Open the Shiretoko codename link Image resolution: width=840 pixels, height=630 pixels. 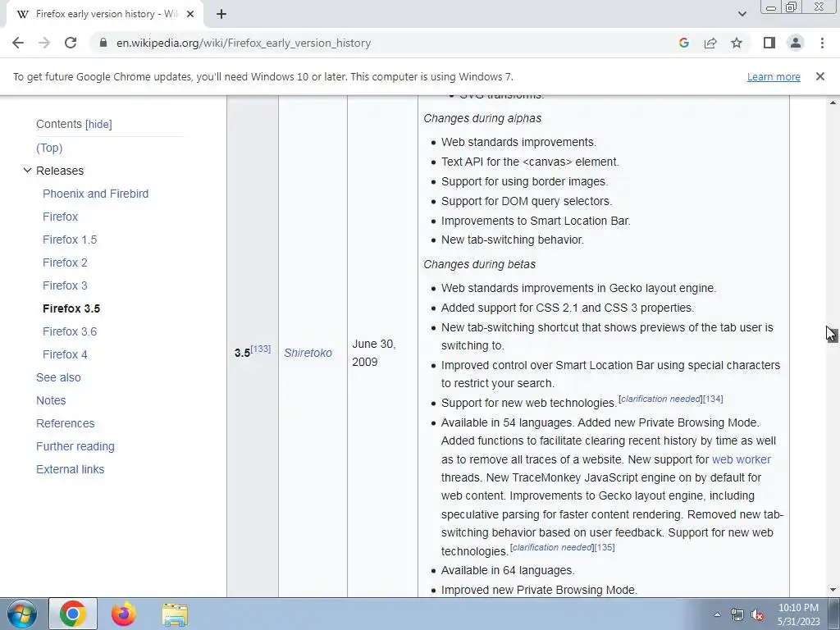point(308,353)
